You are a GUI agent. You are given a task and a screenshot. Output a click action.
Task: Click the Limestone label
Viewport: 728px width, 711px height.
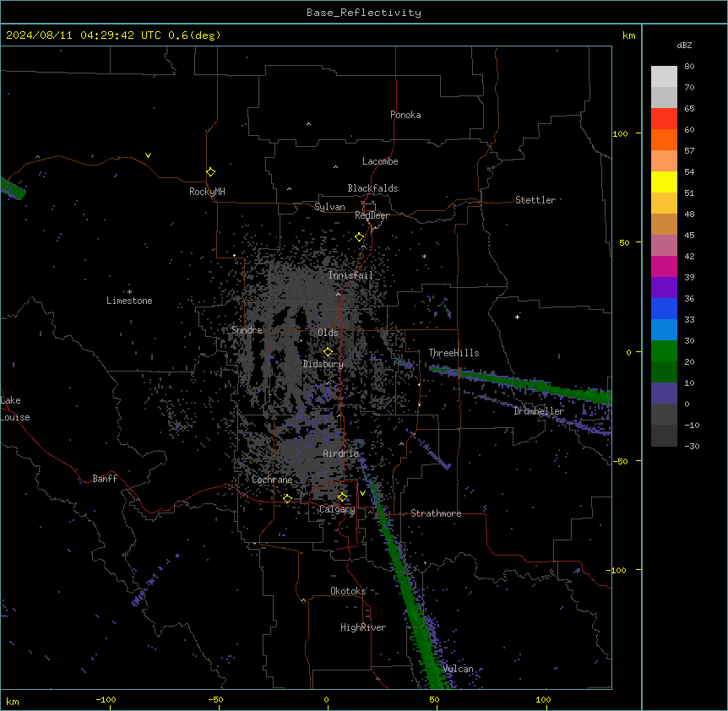(129, 301)
